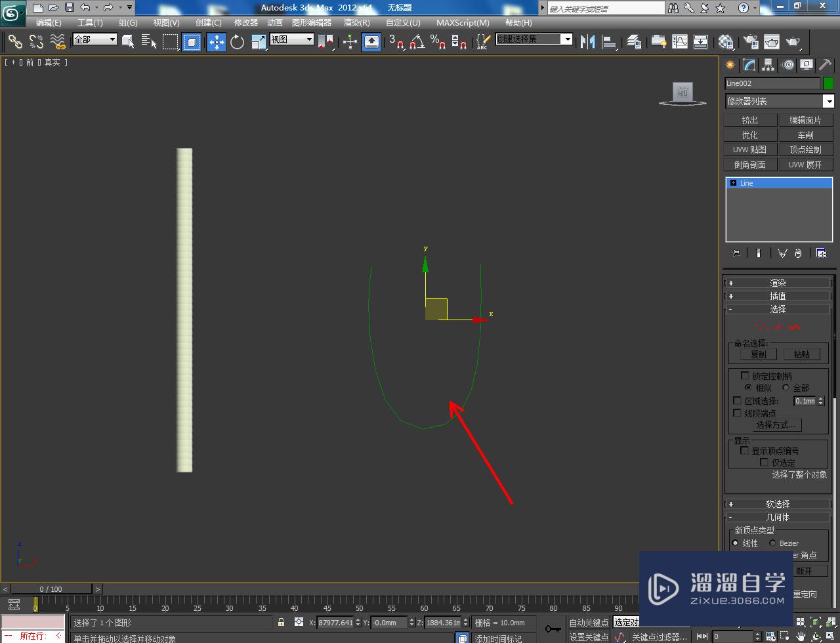Switch to the Utilities hammer tab
This screenshot has width=840, height=643.
[826, 65]
